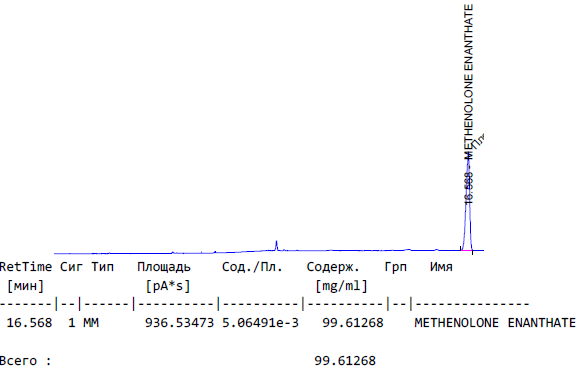Screen dimensions: 587x373
Task: Click the Сиг column header
Action: coord(71,267)
